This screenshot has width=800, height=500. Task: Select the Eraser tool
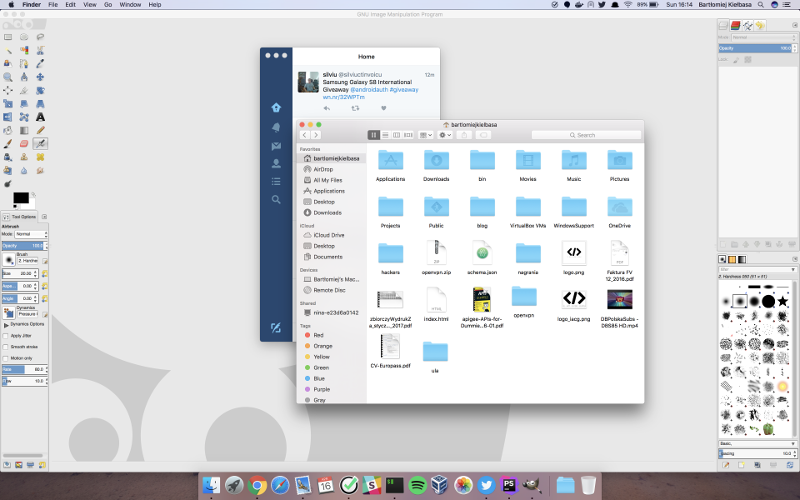(x=24, y=144)
